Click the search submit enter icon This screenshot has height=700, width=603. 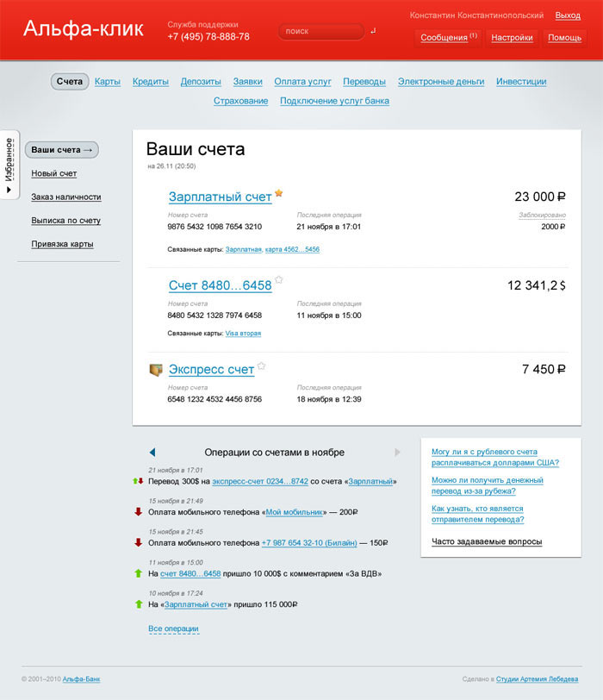(x=373, y=32)
